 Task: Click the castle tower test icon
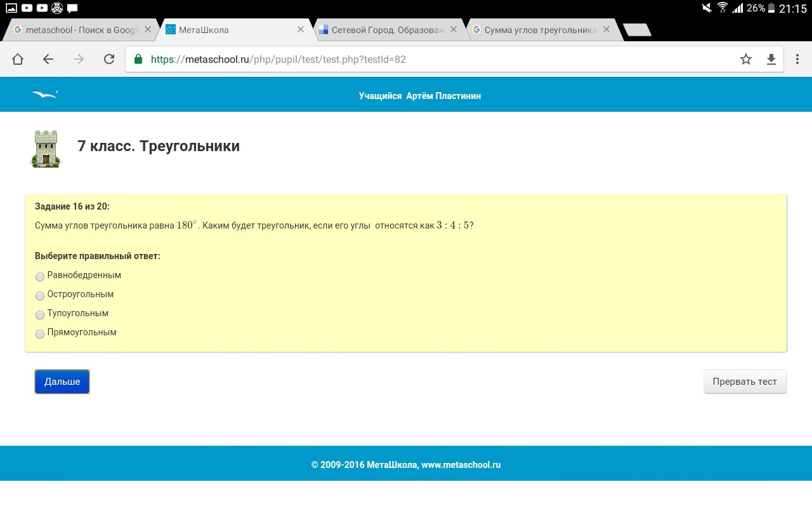[46, 149]
